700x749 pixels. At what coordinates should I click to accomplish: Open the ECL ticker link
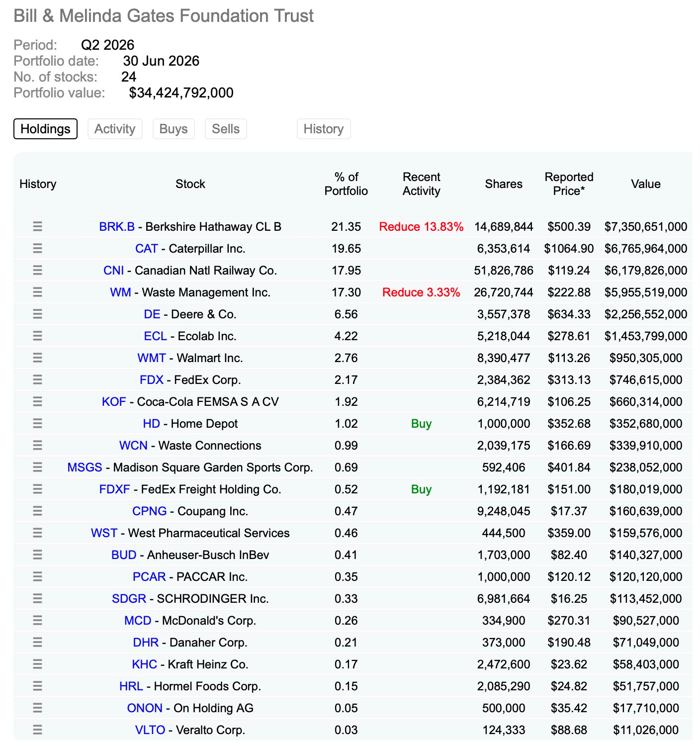(x=156, y=336)
